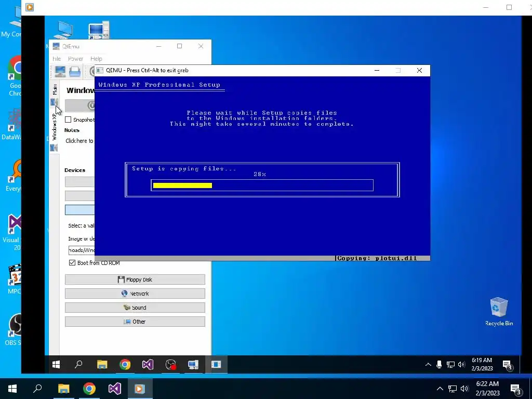Open the Help menu in QtEmu
The image size is (532, 399).
(x=96, y=59)
